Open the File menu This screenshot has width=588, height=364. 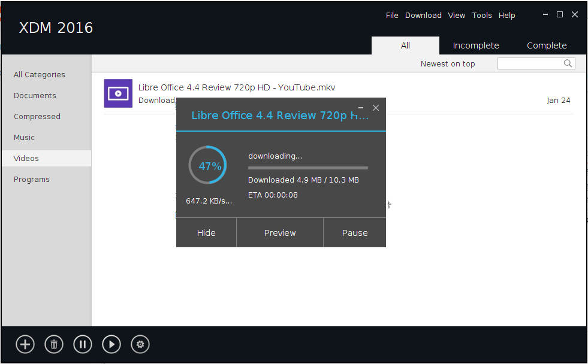[392, 16]
